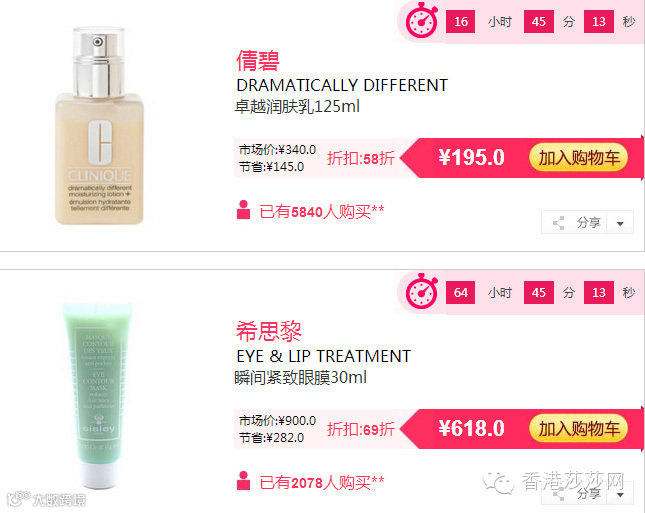Click the 大数跨境 logo watermark
The width and height of the screenshot is (645, 513).
[46, 499]
